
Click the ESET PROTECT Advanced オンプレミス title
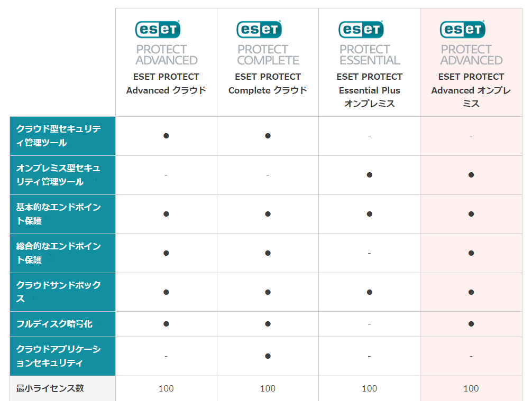[x=471, y=90]
